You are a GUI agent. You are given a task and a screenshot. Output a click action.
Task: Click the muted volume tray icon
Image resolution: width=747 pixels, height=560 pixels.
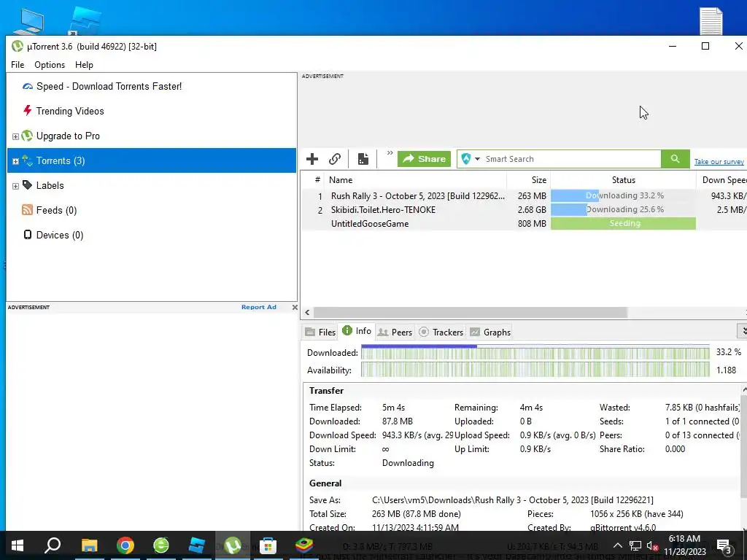[x=653, y=545]
